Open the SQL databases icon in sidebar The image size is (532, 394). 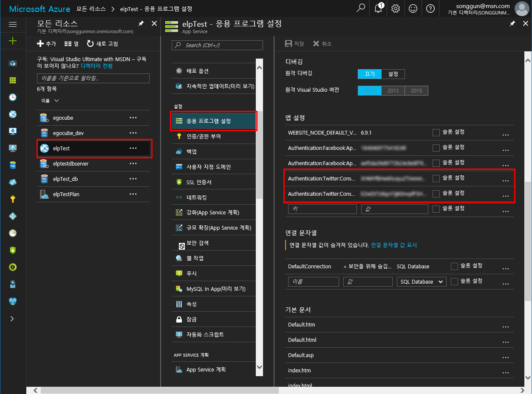(x=13, y=165)
